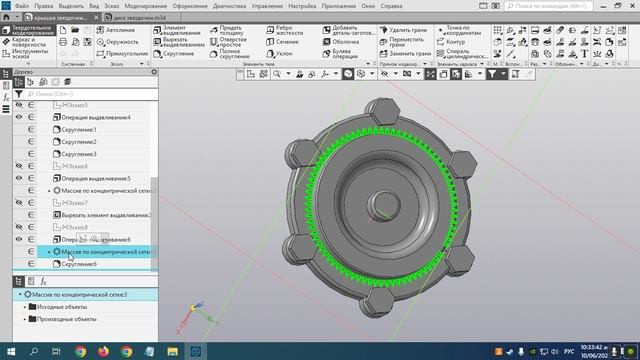The width and height of the screenshot is (640, 360).
Task: Collapse Массив по концентрической сетке:3 in lower panel
Action: point(20,294)
